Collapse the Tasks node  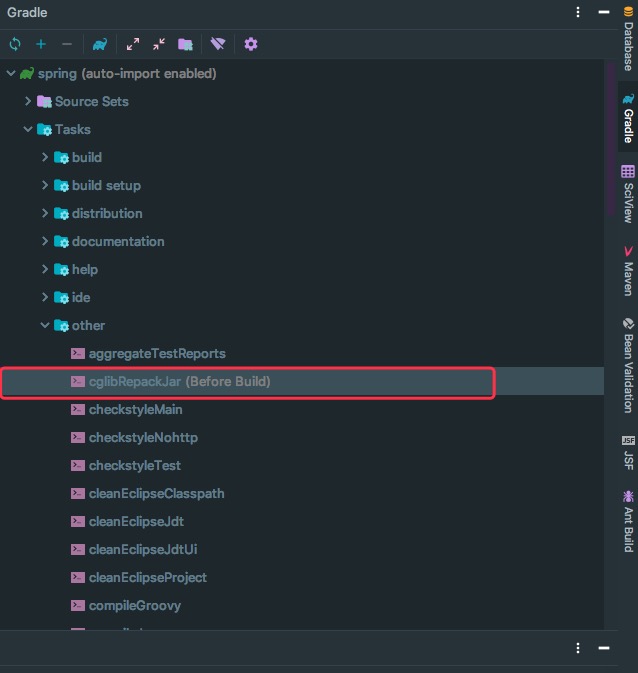click(28, 129)
